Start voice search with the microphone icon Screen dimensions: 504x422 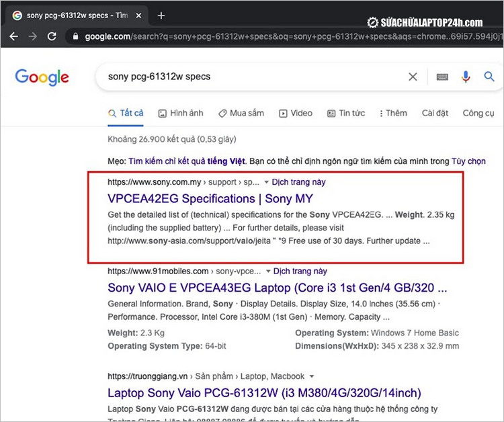coord(466,77)
